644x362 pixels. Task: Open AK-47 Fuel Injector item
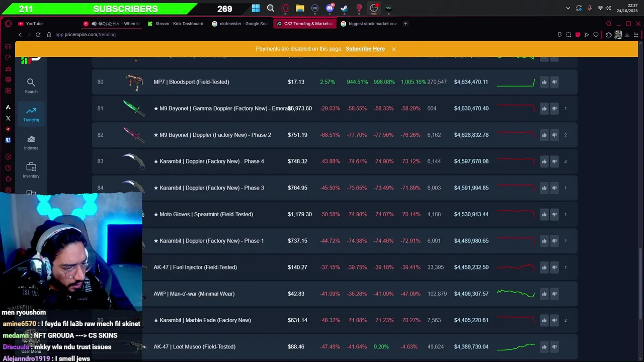click(x=195, y=267)
